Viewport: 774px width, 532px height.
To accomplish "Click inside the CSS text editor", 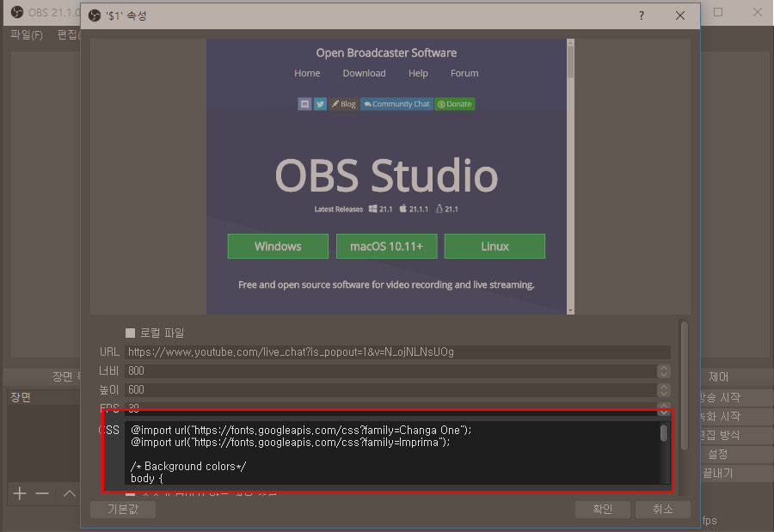I will pyautogui.click(x=392, y=453).
